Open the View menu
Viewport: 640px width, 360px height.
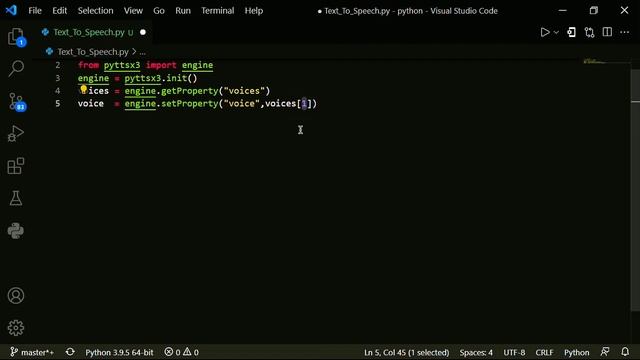tap(133, 11)
